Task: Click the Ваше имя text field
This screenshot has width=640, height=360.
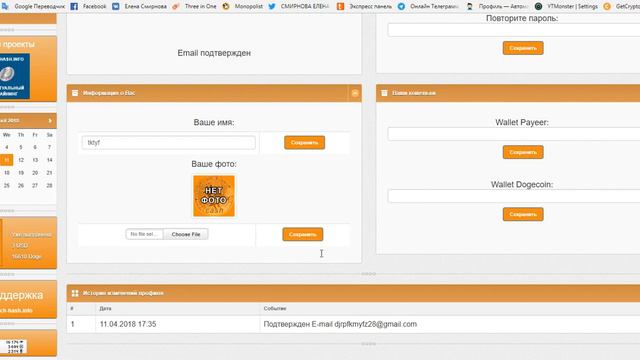Action: point(169,142)
